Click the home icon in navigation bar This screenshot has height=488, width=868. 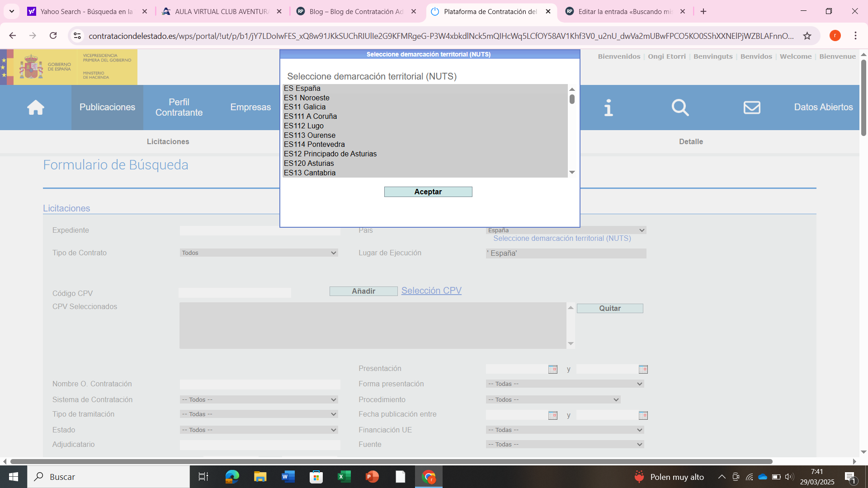[35, 108]
